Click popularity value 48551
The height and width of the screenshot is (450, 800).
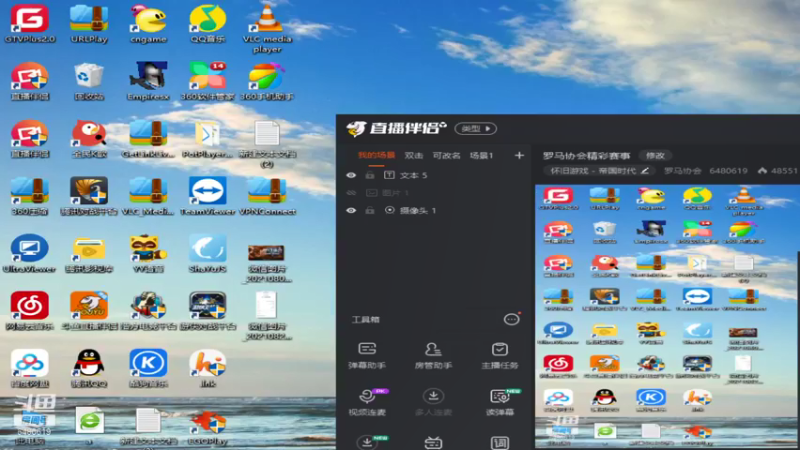tap(783, 171)
